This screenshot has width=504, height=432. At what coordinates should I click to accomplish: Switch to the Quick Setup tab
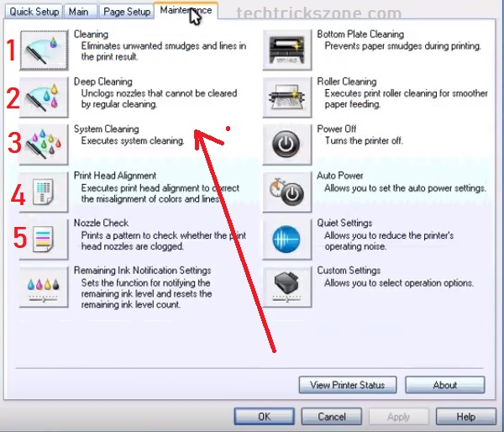coord(33,12)
